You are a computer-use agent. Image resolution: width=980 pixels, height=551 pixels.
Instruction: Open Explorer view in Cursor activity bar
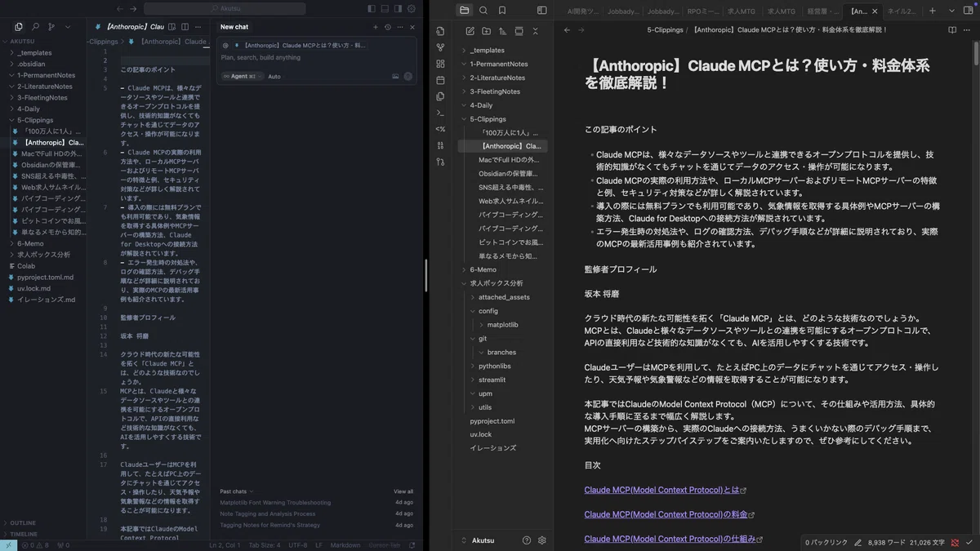tap(19, 27)
